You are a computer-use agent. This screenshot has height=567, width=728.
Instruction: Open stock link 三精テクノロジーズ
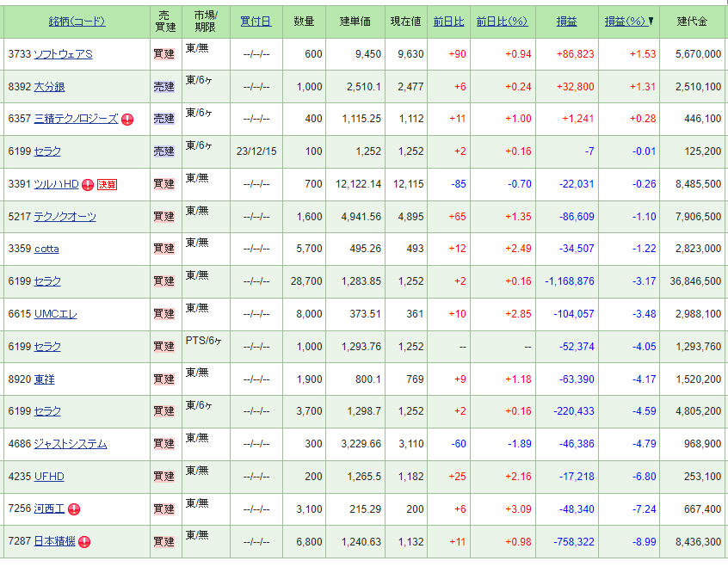(76, 119)
